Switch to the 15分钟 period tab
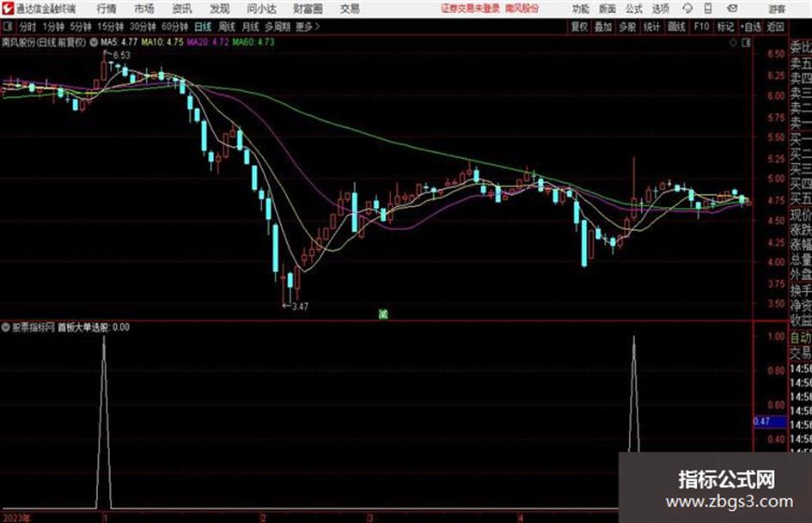The image size is (812, 523). pos(111,27)
